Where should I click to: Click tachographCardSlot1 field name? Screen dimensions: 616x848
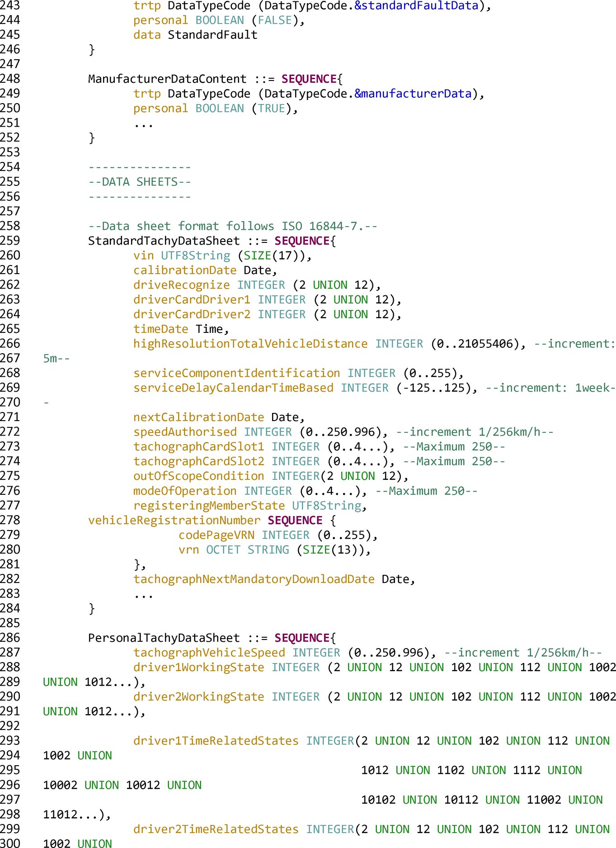[198, 447]
